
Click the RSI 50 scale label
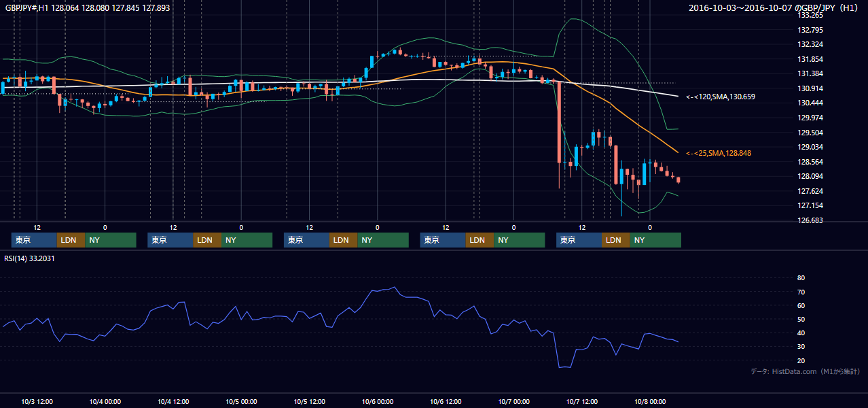801,319
